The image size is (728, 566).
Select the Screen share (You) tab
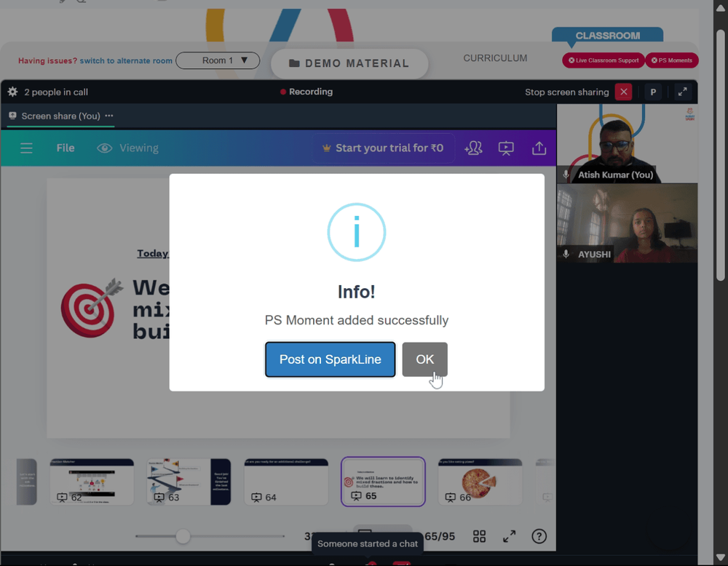click(x=60, y=116)
